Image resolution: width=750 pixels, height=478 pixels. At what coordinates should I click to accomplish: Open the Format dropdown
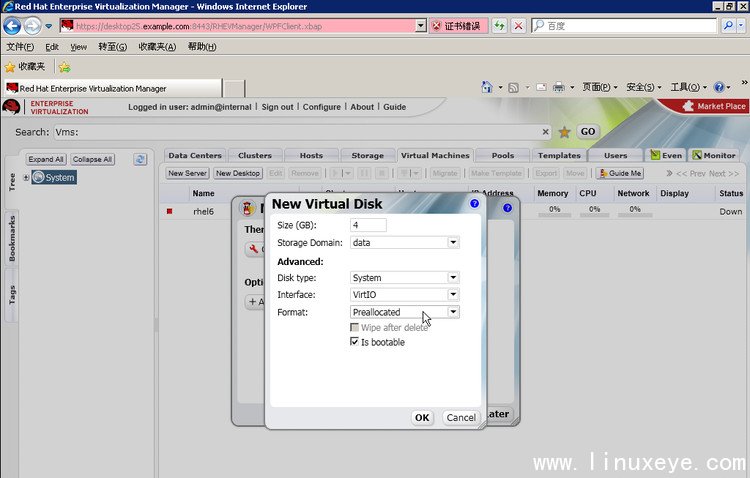pos(453,312)
